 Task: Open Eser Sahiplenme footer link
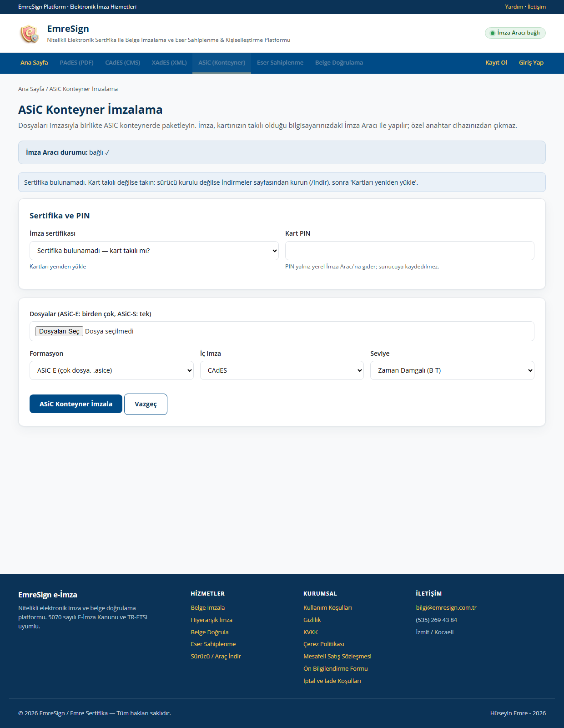pos(213,644)
